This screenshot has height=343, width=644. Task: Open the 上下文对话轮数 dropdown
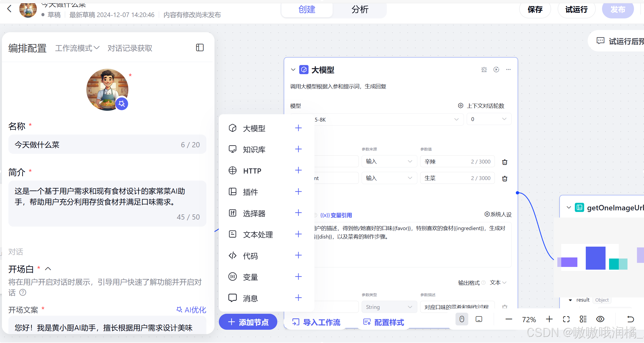pos(489,119)
